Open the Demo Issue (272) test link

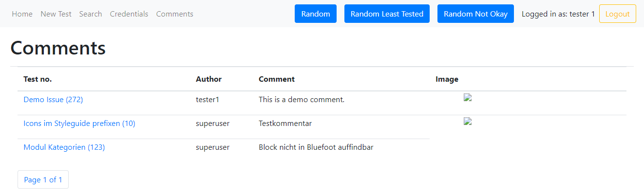click(x=53, y=100)
